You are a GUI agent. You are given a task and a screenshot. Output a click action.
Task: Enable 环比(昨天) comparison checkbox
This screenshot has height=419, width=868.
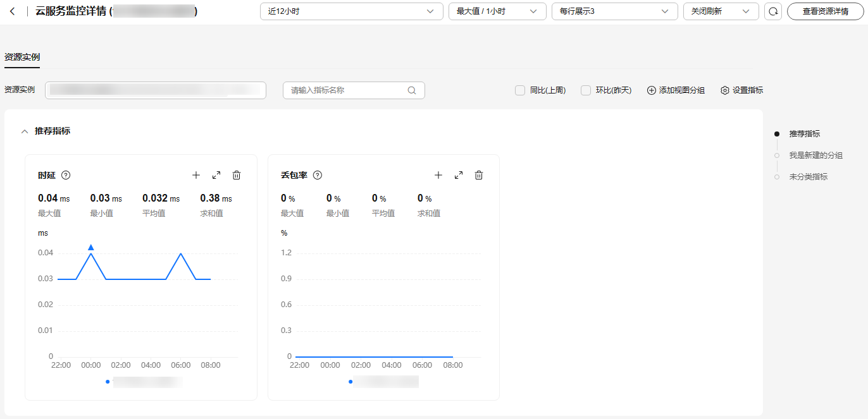(586, 90)
